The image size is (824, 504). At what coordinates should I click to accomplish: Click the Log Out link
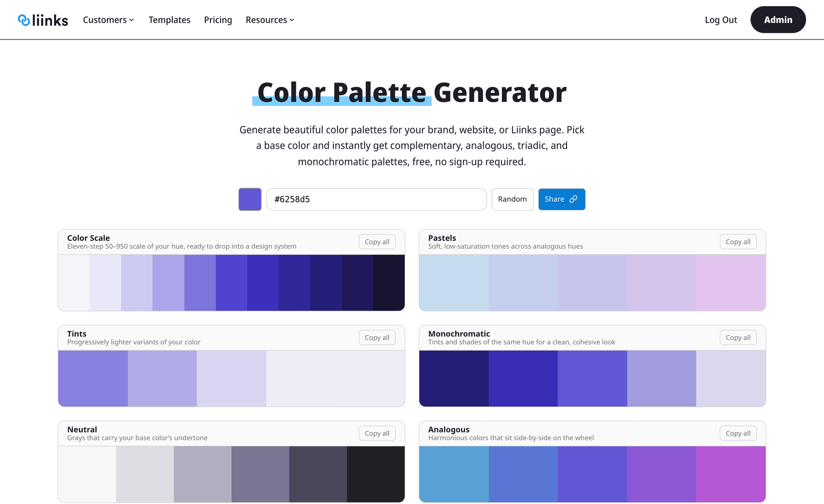pos(720,20)
